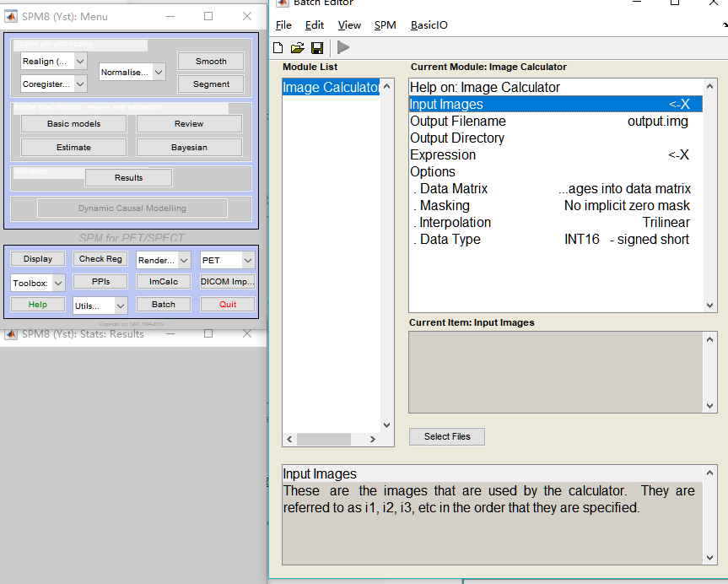The image size is (728, 584).
Task: Click inside Current Item Input Images box
Action: tap(556, 372)
